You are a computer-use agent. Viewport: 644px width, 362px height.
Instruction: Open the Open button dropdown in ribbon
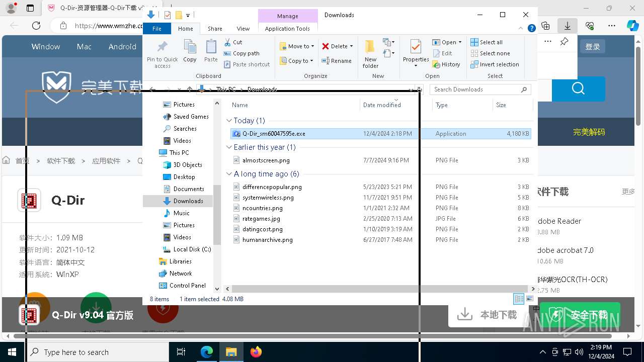(460, 42)
